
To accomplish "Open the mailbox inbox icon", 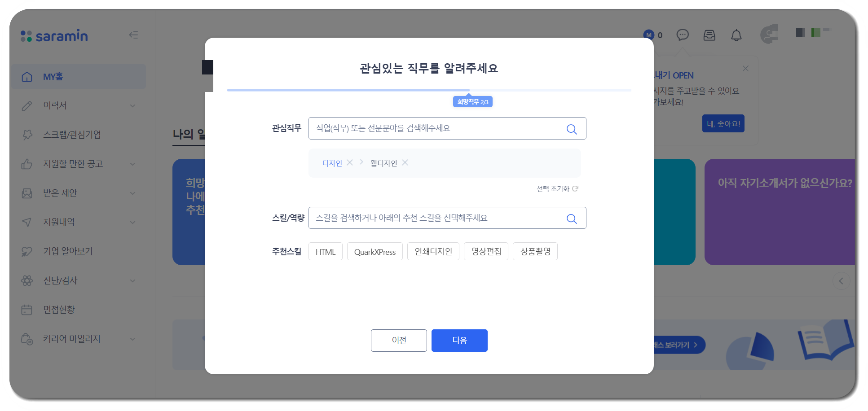I will (709, 35).
